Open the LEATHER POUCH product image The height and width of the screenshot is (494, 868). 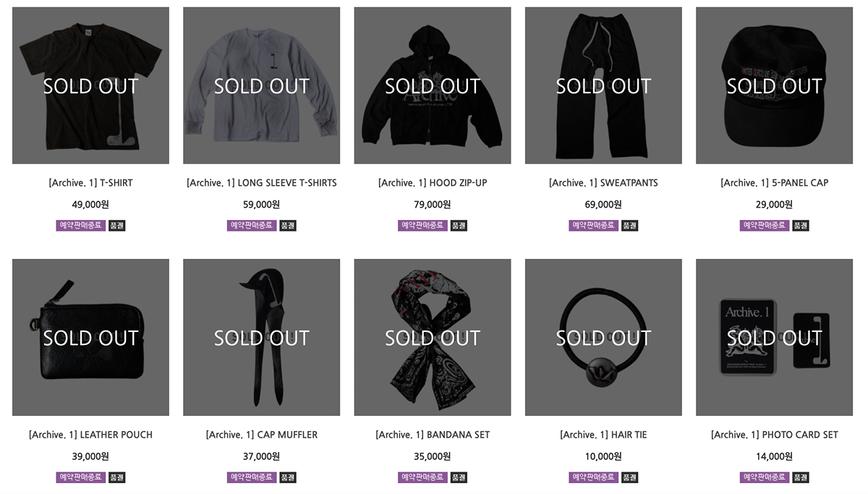pyautogui.click(x=90, y=337)
